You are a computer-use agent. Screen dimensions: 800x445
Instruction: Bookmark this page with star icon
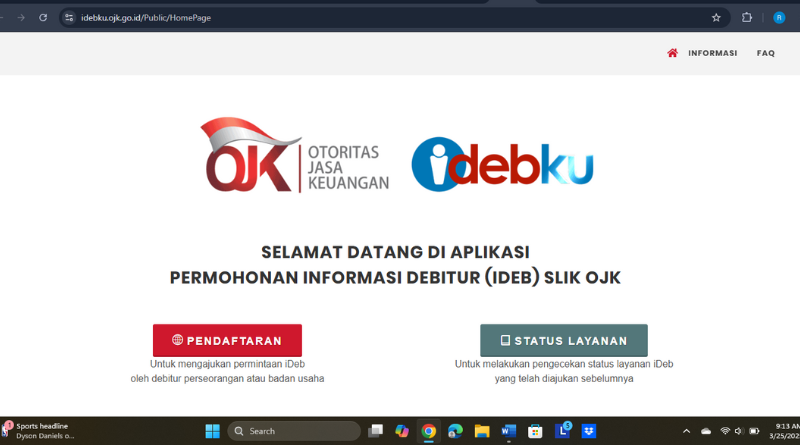716,17
